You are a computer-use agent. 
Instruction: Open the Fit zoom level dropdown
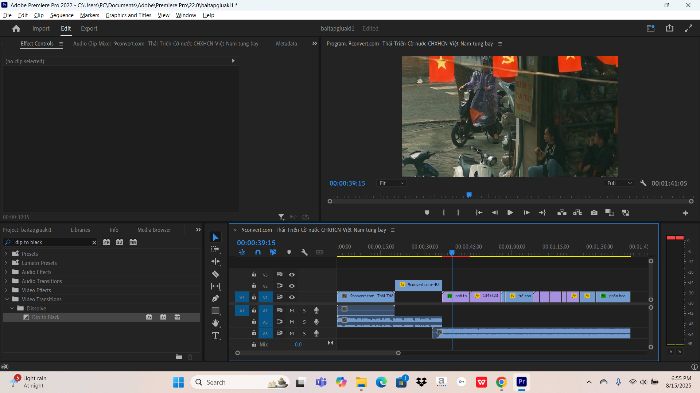click(392, 183)
